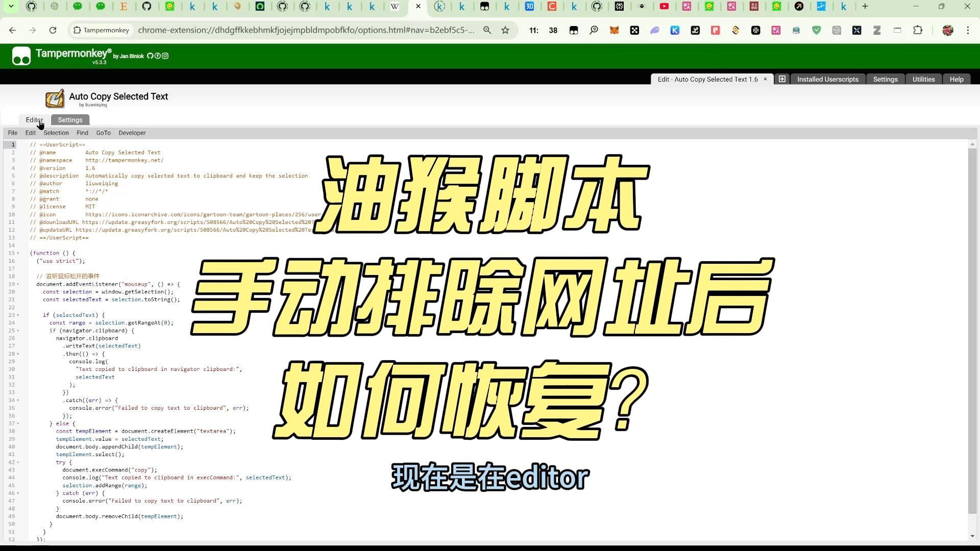Screen dimensions: 980x551
Task: Go back to previous page
Action: pos(12,31)
